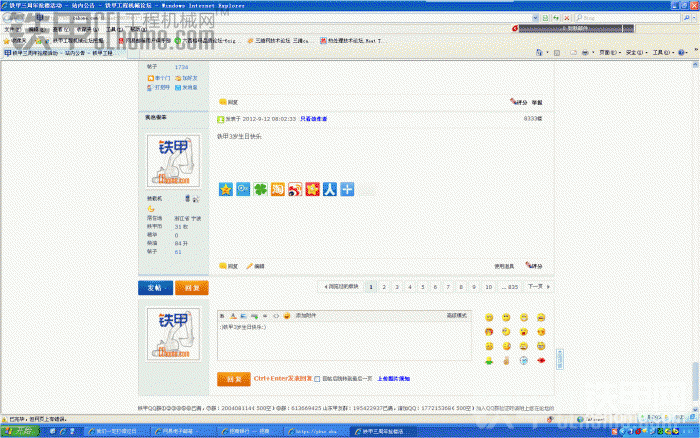Click the Qzone yellow star share icon
Screen dimensions: 700x438
coord(226,188)
